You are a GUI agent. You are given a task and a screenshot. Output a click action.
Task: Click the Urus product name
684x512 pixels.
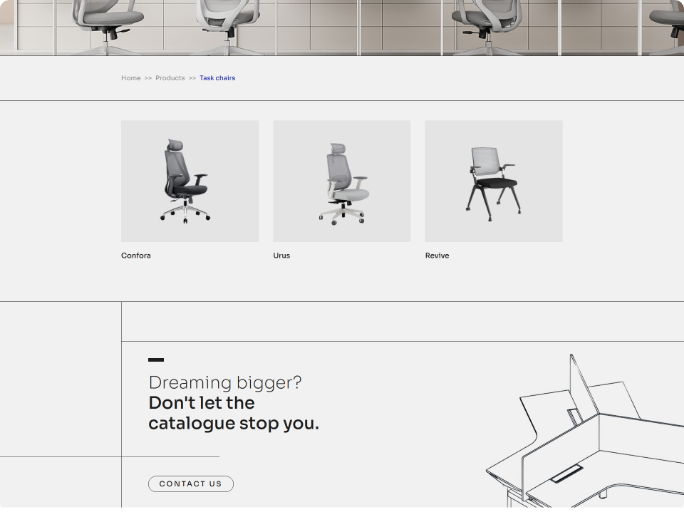[281, 256]
